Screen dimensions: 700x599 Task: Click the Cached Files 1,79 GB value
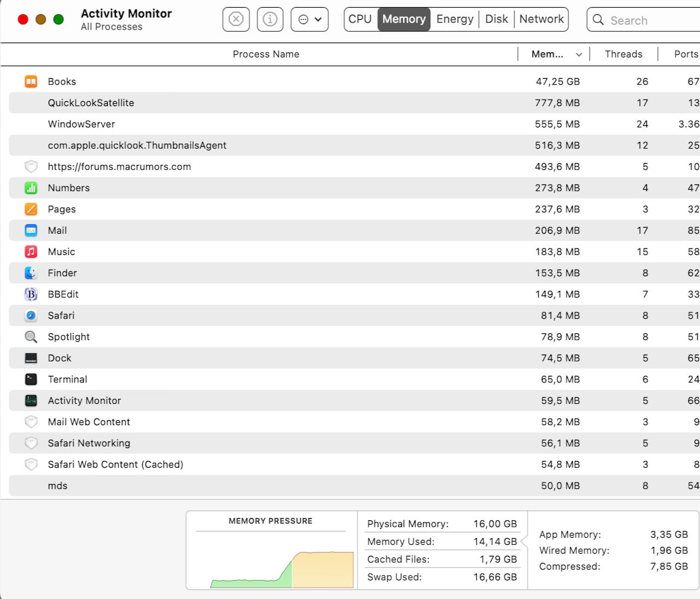(x=498, y=559)
